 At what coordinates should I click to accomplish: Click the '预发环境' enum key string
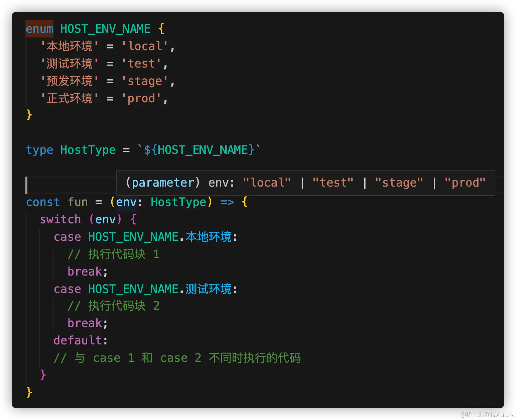pyautogui.click(x=69, y=81)
